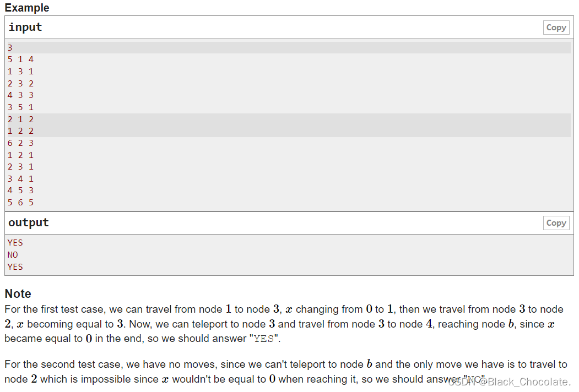
Task: Click the CSDN @Black_Chocolate watermark
Action: tap(508, 382)
